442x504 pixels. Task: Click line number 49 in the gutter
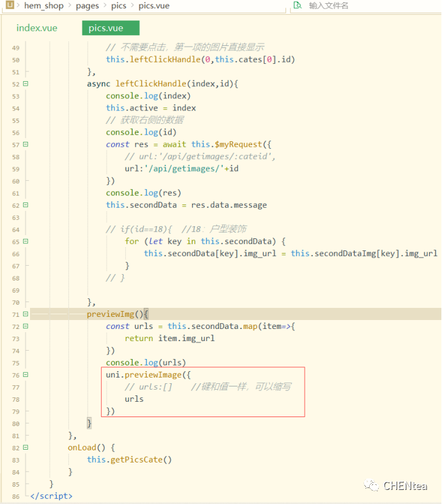16,48
